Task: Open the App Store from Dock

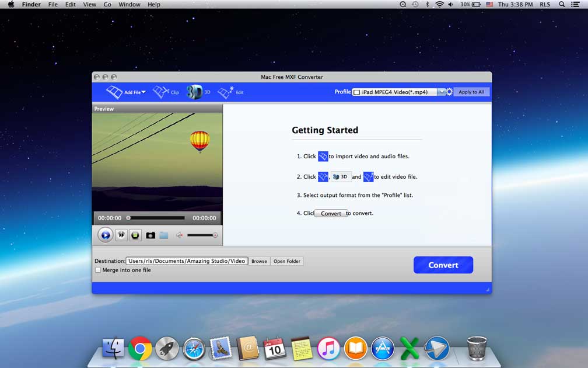Action: click(x=383, y=349)
